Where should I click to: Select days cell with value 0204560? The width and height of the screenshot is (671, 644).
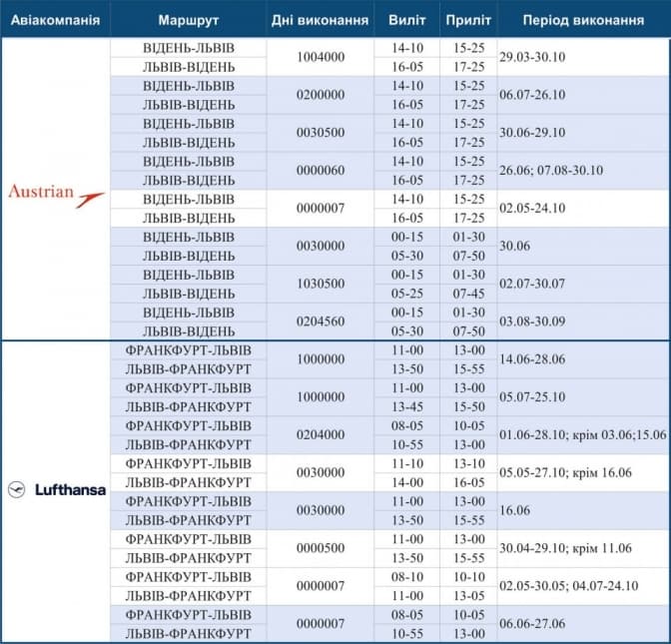click(x=321, y=322)
